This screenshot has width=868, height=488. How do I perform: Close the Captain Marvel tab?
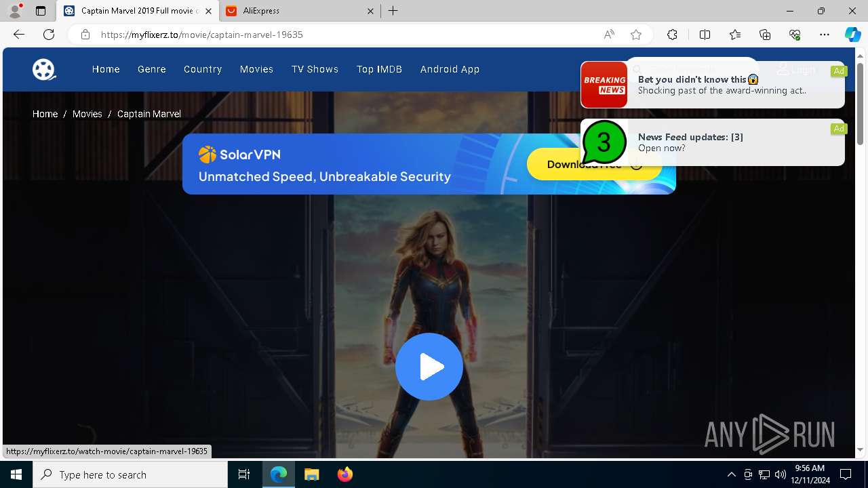tap(208, 11)
